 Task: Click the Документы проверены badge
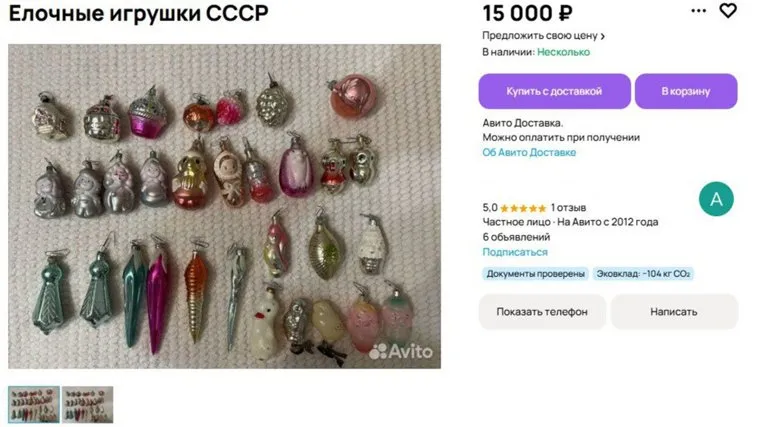point(535,274)
